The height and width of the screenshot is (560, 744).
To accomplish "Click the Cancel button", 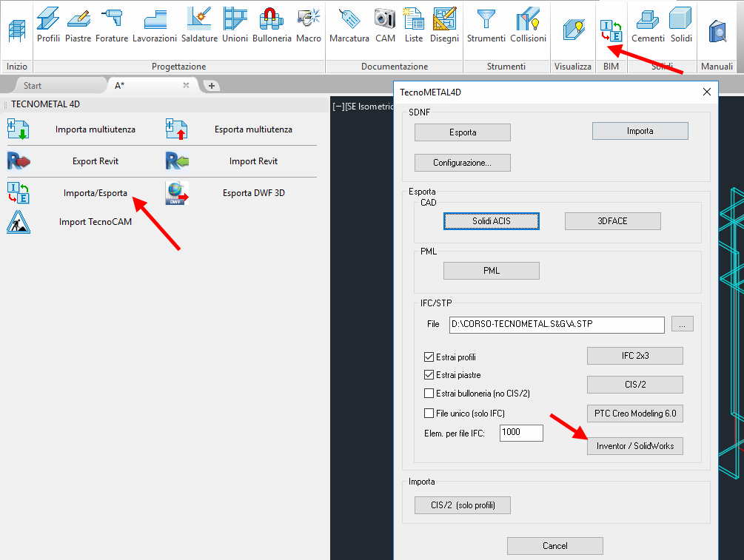I will pos(555,546).
